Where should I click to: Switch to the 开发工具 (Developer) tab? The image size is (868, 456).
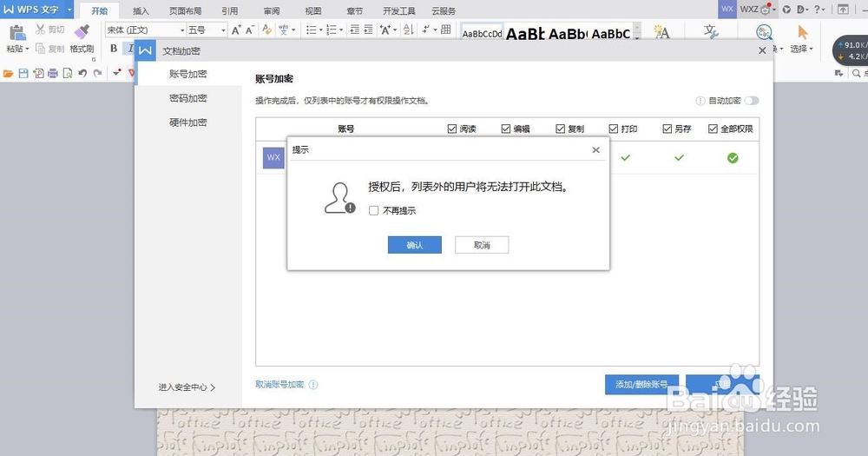coord(399,10)
